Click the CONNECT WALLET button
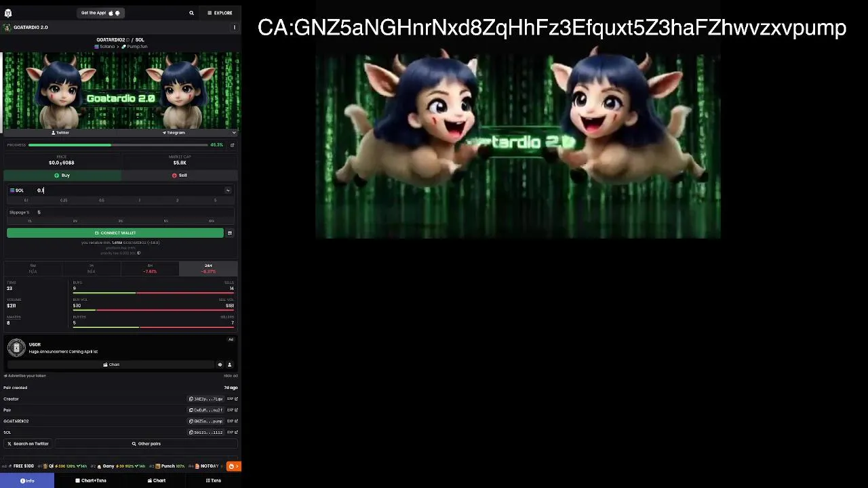868x488 pixels. tap(115, 233)
